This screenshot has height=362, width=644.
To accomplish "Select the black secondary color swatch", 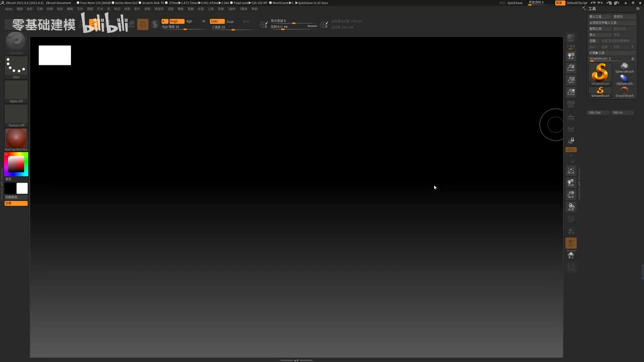I will (10, 189).
